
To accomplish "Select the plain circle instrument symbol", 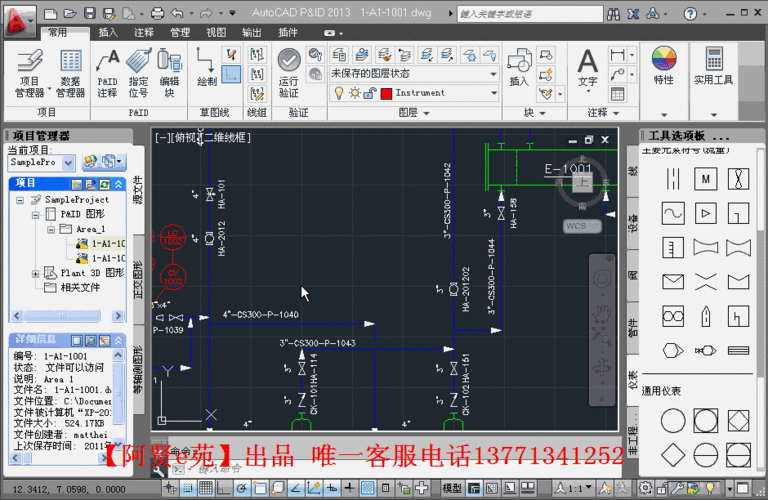I will coord(673,421).
